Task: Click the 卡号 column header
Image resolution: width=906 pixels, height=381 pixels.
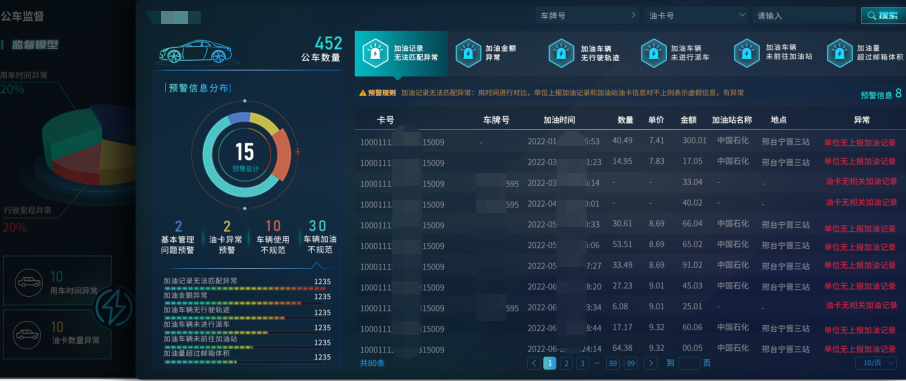Action: click(x=385, y=120)
